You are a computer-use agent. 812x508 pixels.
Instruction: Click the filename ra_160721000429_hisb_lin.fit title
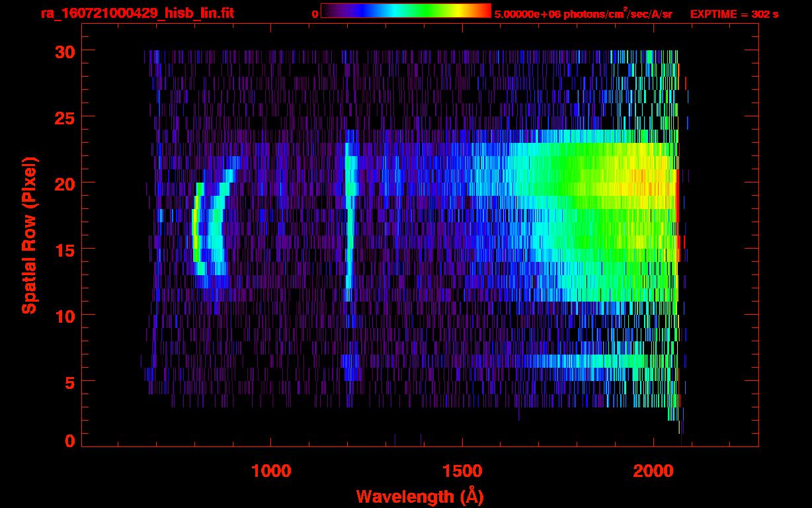tap(137, 13)
